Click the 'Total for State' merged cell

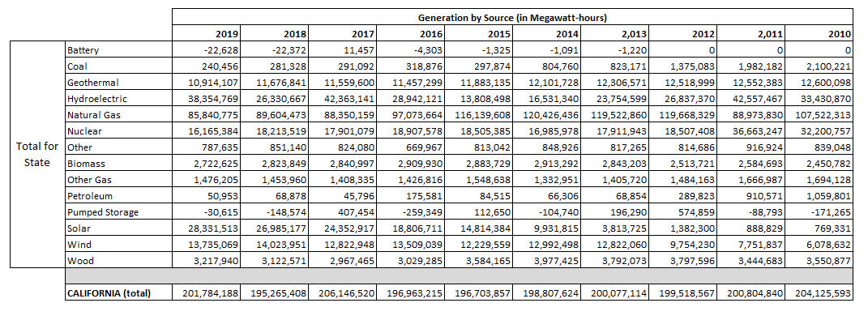(x=37, y=155)
